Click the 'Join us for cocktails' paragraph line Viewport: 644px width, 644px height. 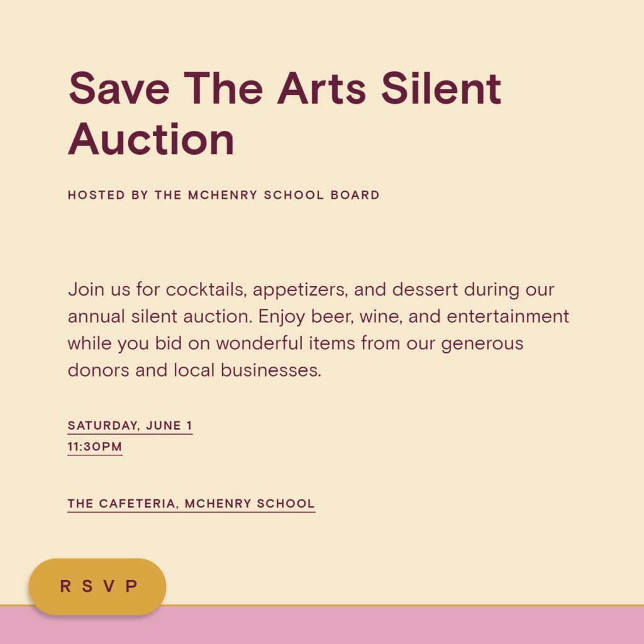click(x=311, y=290)
